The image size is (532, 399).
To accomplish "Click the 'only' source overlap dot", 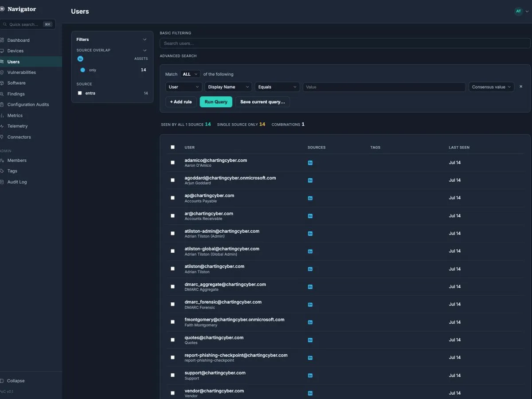I will (82, 70).
